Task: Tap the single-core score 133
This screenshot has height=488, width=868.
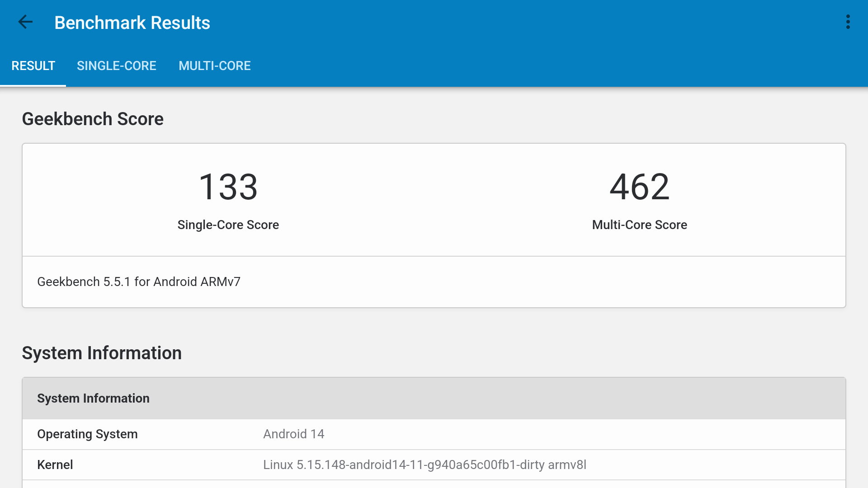Action: 228,187
